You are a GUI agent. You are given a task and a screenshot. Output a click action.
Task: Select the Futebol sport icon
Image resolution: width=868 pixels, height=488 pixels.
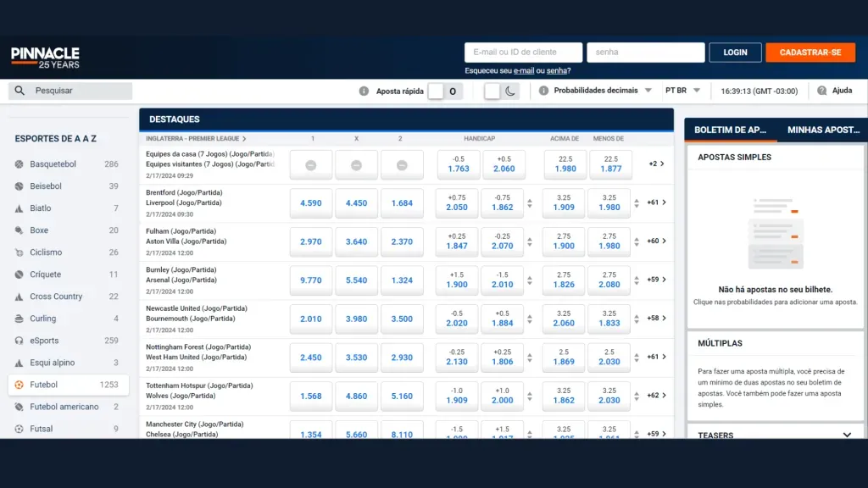tap(17, 385)
